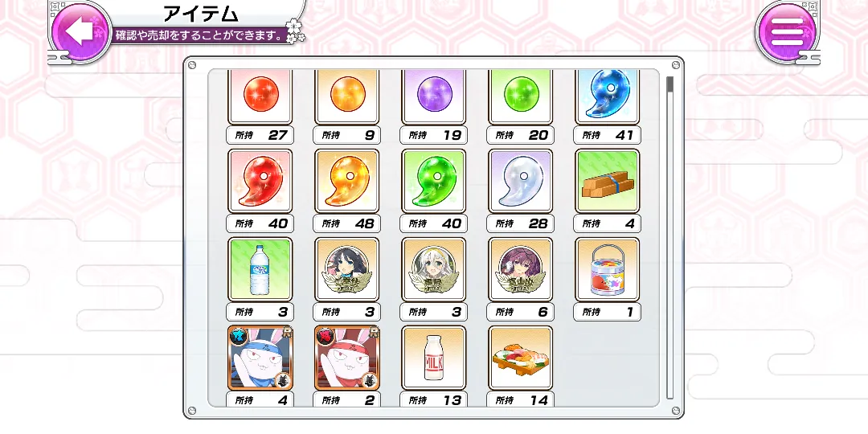Select the blue rabbit card
Screen dimensions: 868x434
click(x=260, y=358)
